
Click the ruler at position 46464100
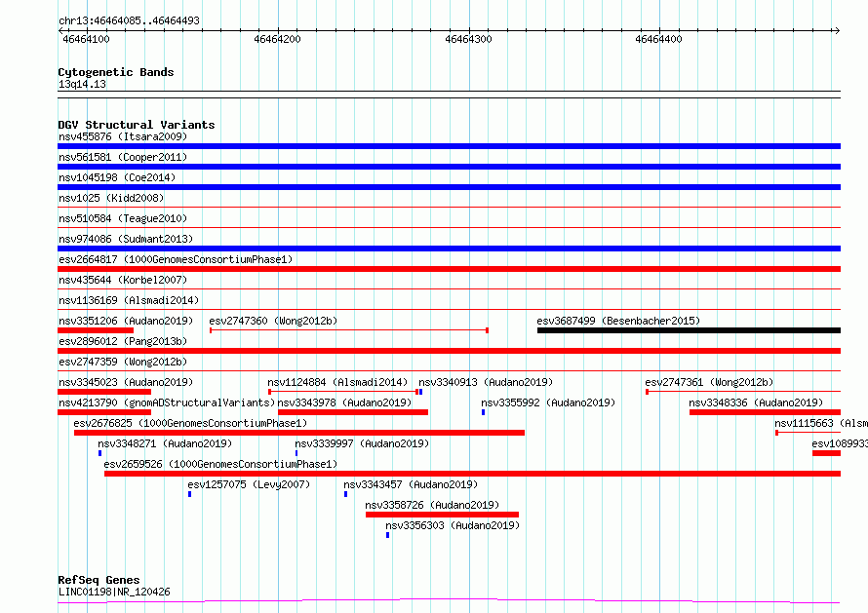tap(87, 39)
